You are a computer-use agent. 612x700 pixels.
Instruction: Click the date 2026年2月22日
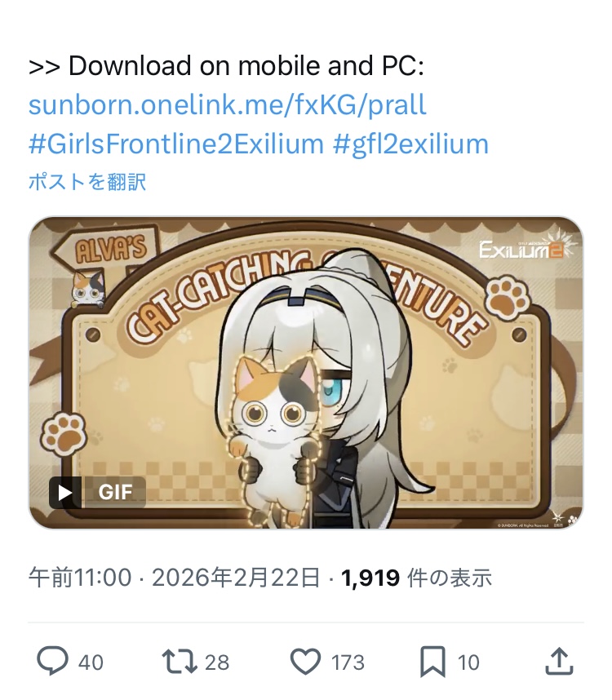coord(236,578)
